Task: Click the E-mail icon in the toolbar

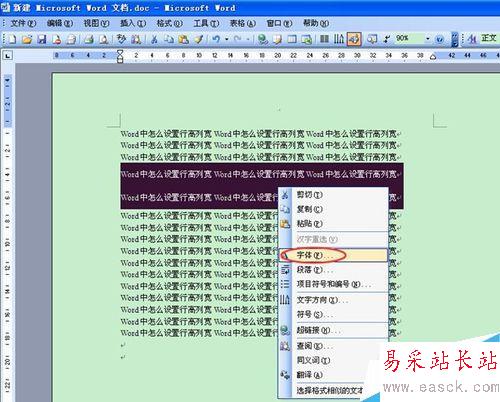Action: coord(71,39)
